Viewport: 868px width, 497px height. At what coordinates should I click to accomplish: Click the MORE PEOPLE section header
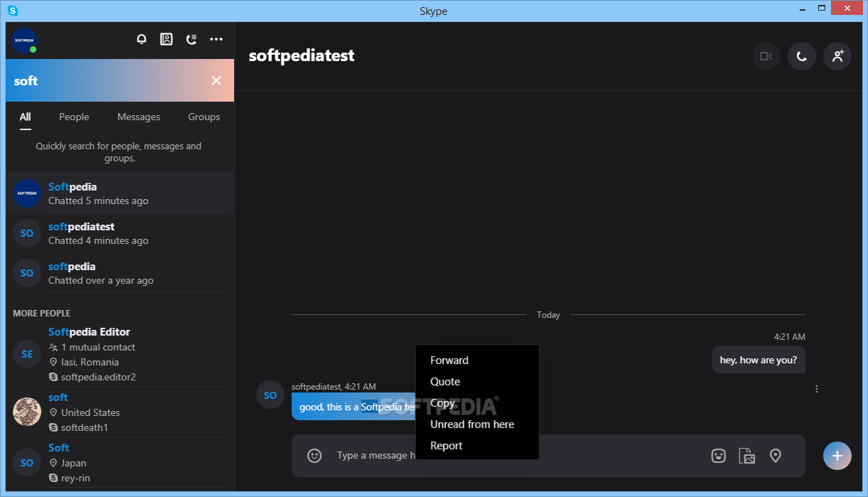point(41,313)
